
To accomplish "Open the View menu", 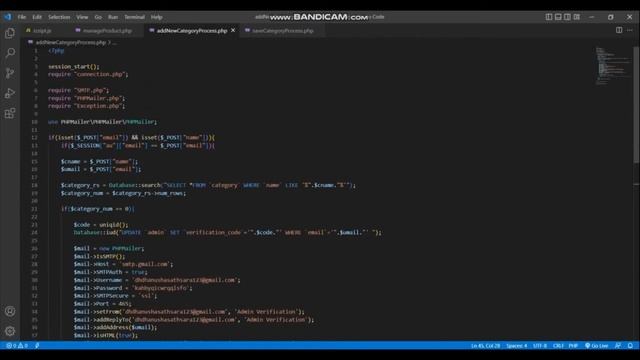I will tap(82, 17).
